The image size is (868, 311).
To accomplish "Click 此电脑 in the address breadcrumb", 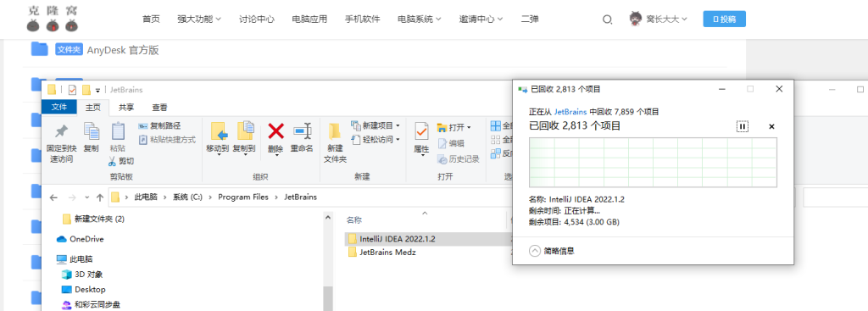I will [x=146, y=197].
